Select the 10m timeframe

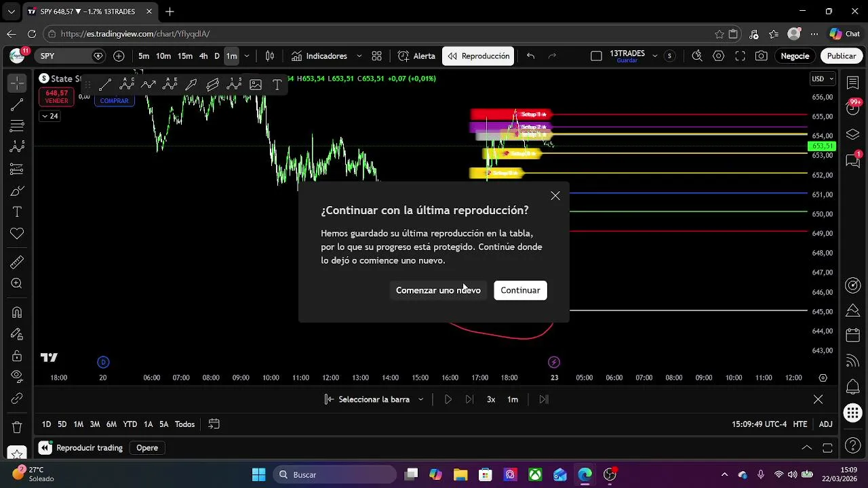(x=163, y=56)
